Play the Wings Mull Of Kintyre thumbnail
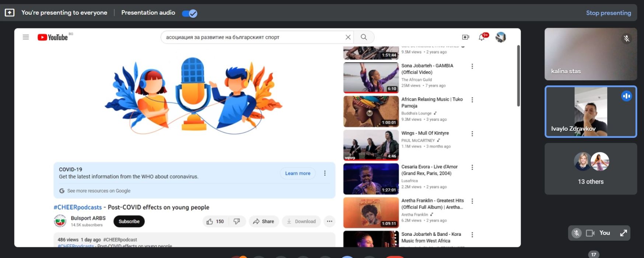This screenshot has width=644, height=258. (371, 145)
